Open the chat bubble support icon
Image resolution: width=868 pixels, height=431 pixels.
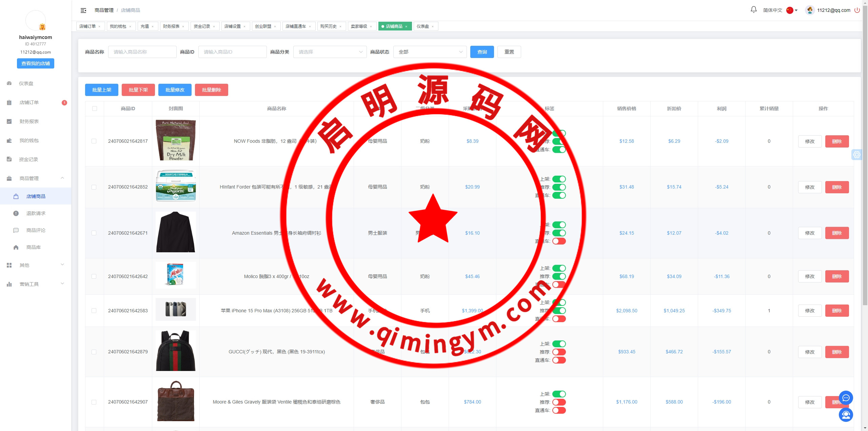[846, 398]
